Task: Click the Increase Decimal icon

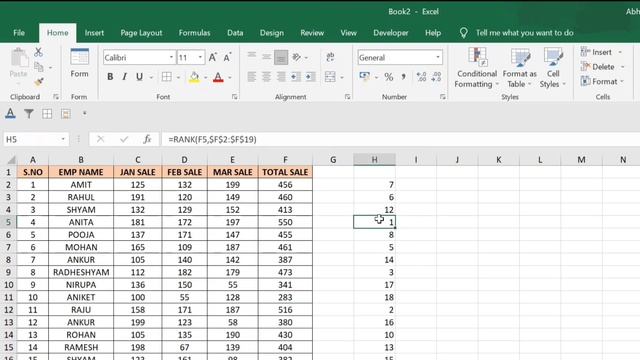Action: pos(421,77)
